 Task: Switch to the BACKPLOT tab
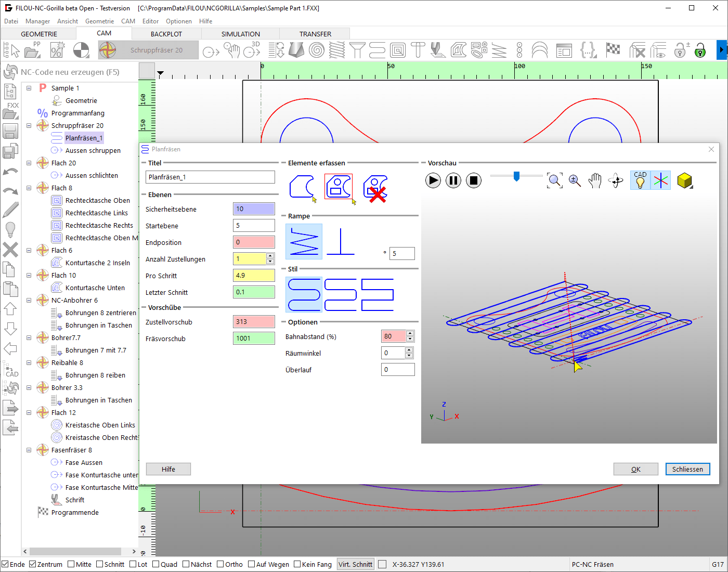click(x=166, y=34)
